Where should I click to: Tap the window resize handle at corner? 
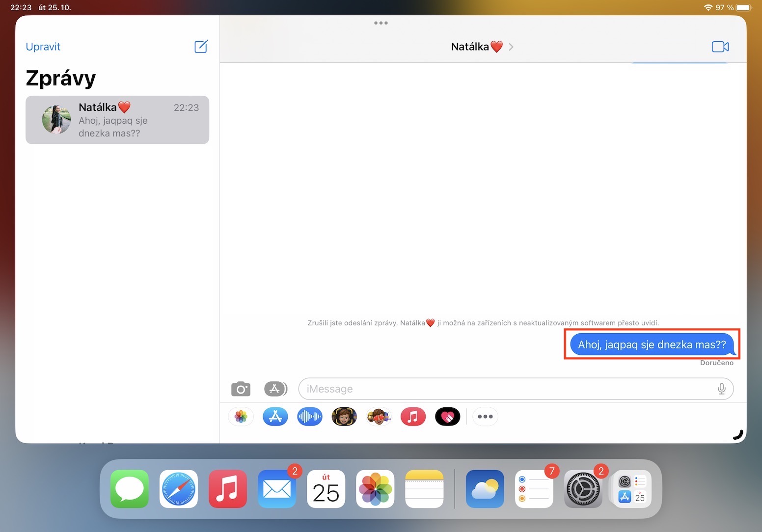[x=738, y=435]
